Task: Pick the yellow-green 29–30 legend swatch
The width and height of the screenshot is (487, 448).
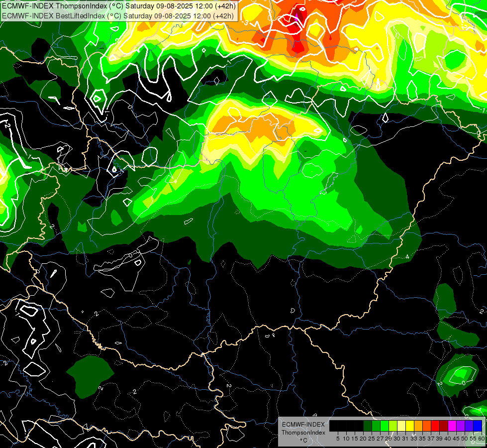Action: (393, 426)
